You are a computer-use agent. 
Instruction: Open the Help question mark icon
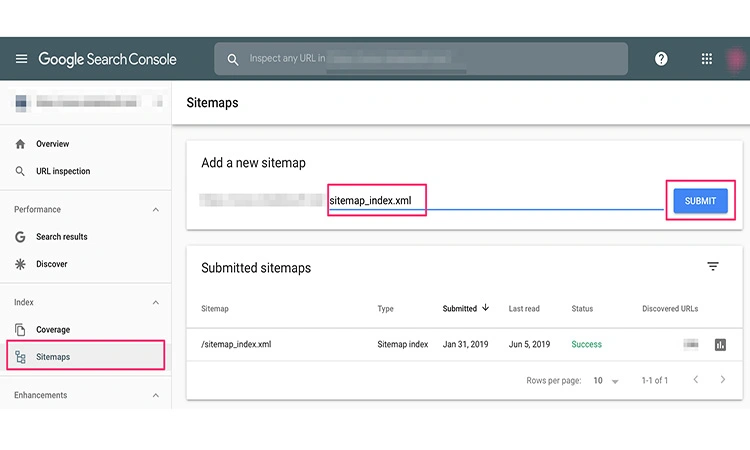[x=661, y=59]
